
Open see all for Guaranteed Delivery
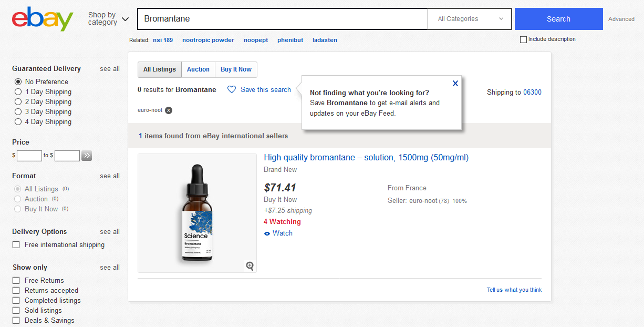110,69
